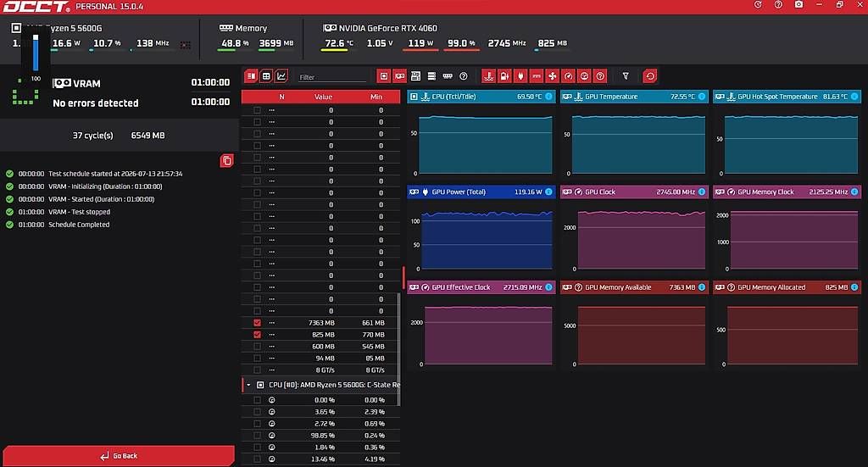Open info for the GPU Clock graph
Viewport: 868px width, 467px height.
(x=702, y=192)
